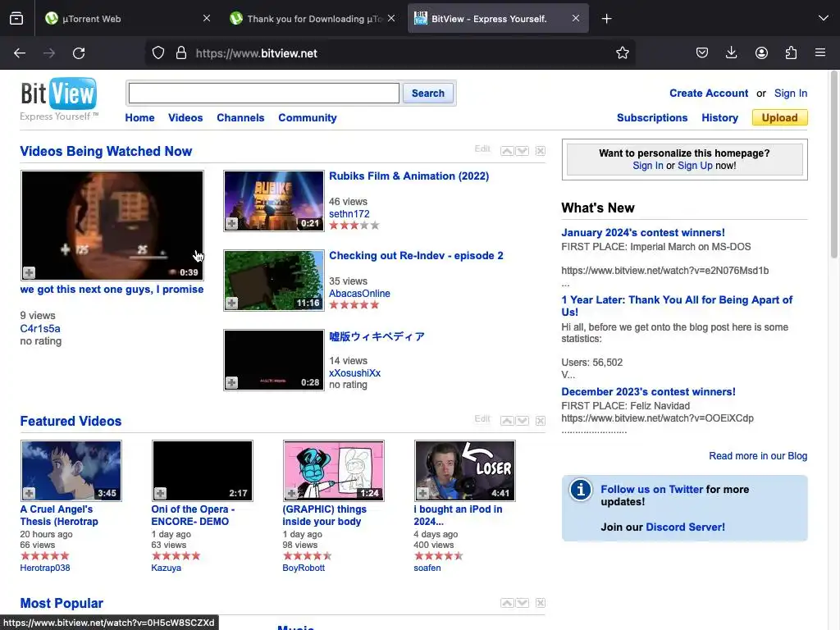
Task: Remove the Most Popular section
Action: (x=541, y=603)
